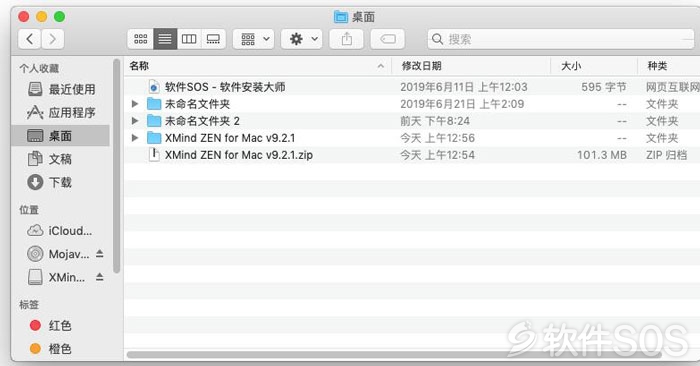Click the zip file icon
700x366 pixels.
154,155
